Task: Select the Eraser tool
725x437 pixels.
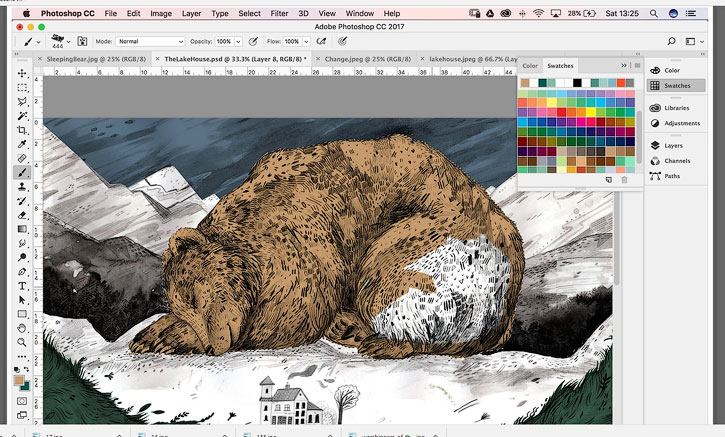Action: 22,215
